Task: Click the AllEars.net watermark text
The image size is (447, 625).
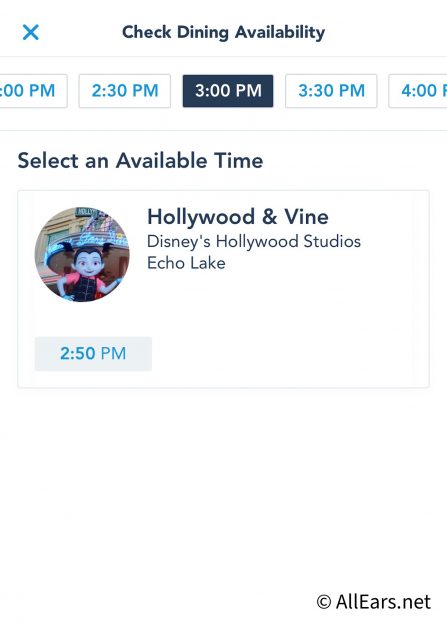Action: pos(383,602)
